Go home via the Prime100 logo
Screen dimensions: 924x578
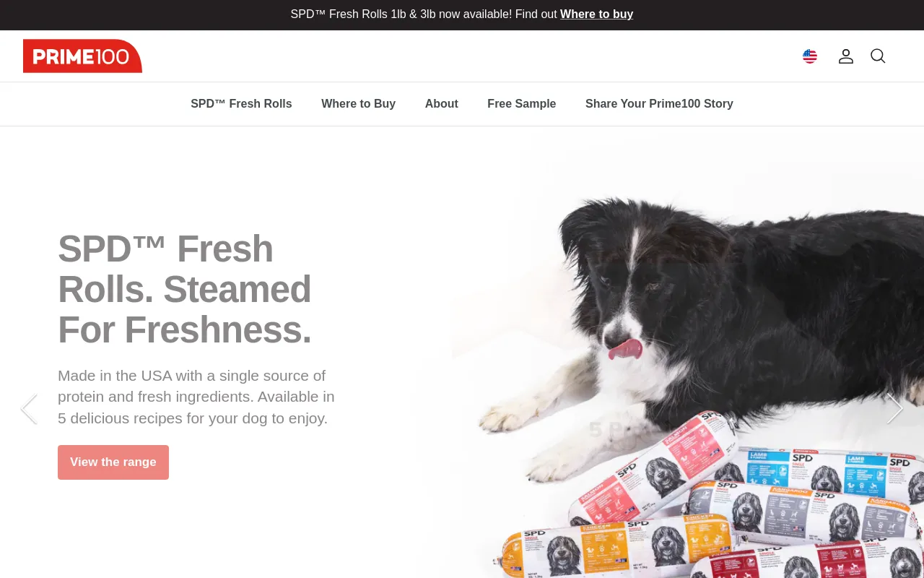82,56
